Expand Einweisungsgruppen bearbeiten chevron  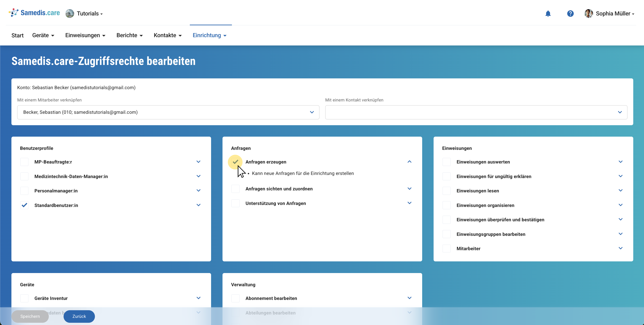[x=620, y=234]
